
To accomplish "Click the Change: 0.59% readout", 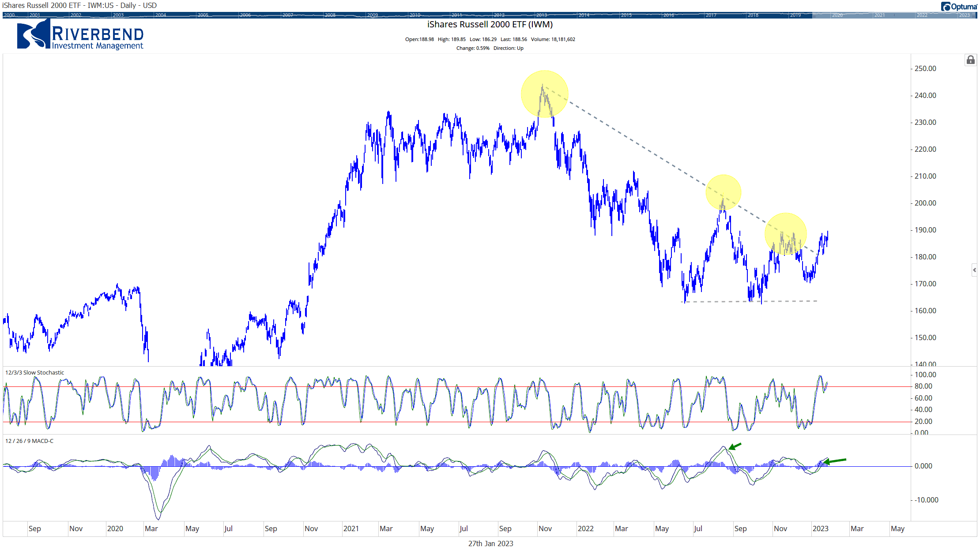I will pyautogui.click(x=473, y=48).
